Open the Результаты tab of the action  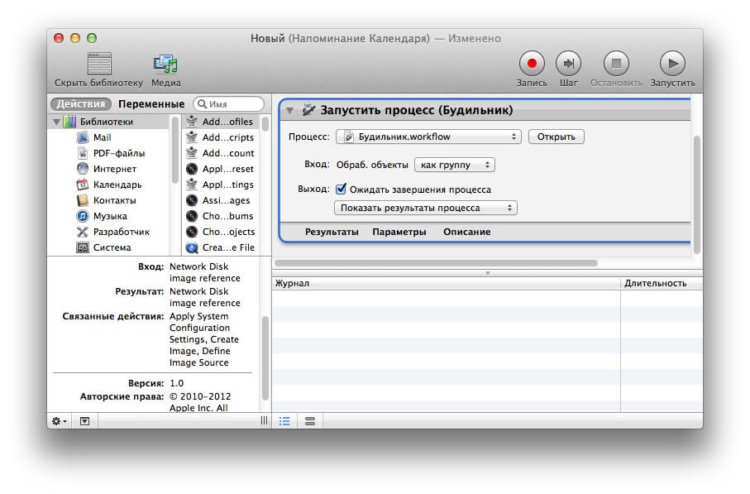331,232
